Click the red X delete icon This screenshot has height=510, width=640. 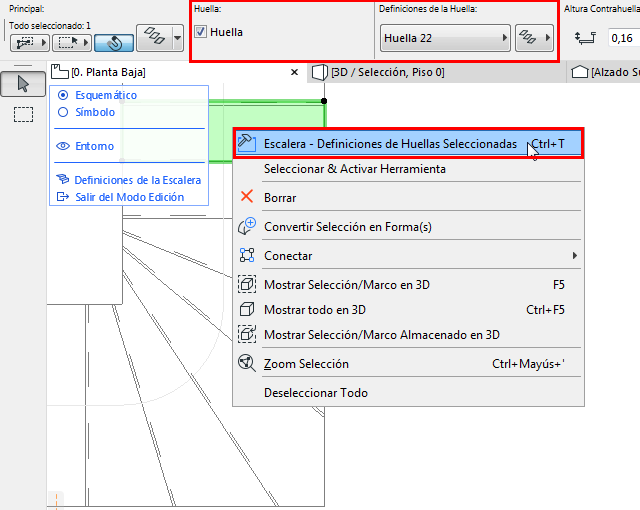247,196
